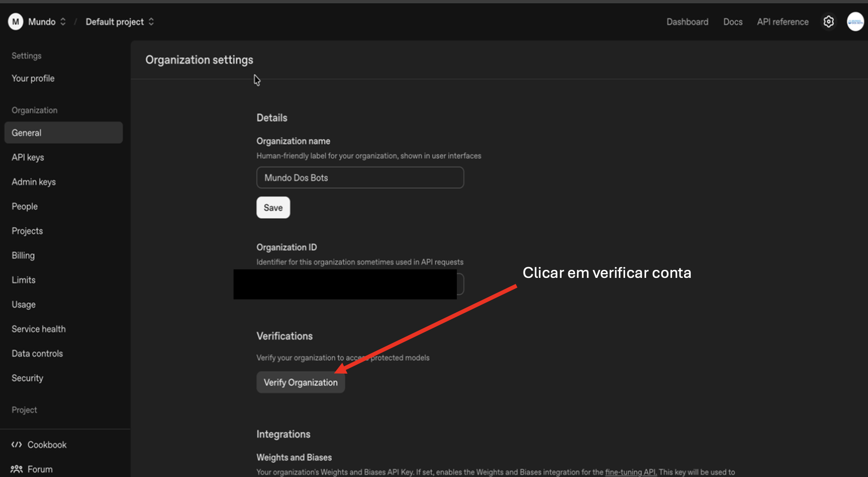Open the Data controls section

[x=37, y=353]
